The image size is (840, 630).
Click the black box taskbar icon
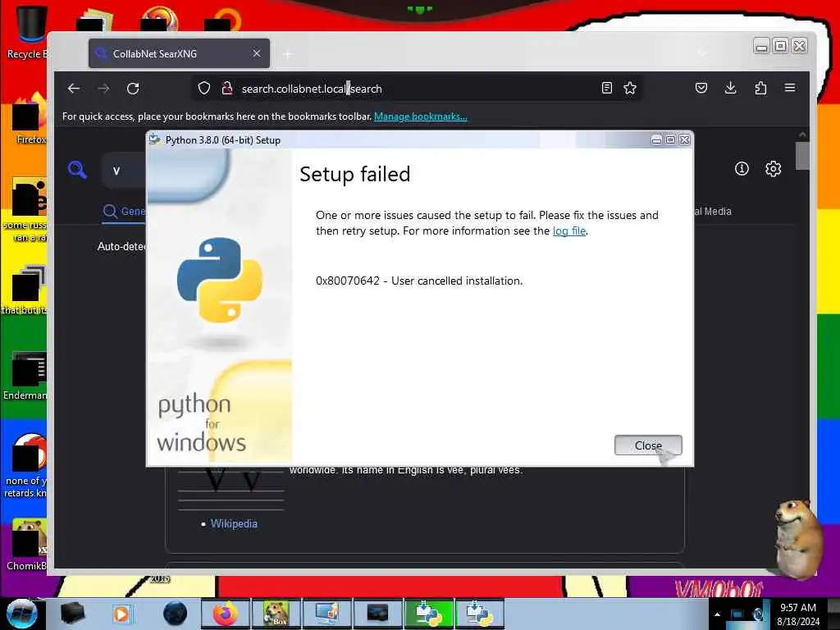72,614
